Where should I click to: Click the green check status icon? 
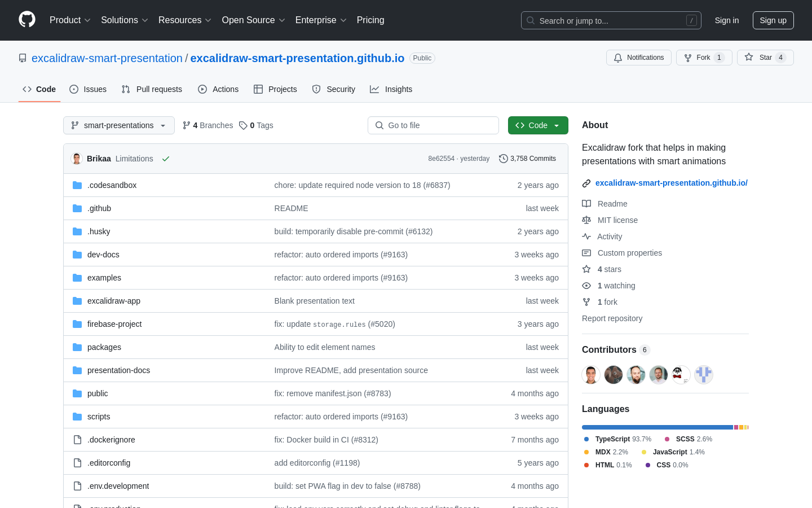tap(166, 159)
